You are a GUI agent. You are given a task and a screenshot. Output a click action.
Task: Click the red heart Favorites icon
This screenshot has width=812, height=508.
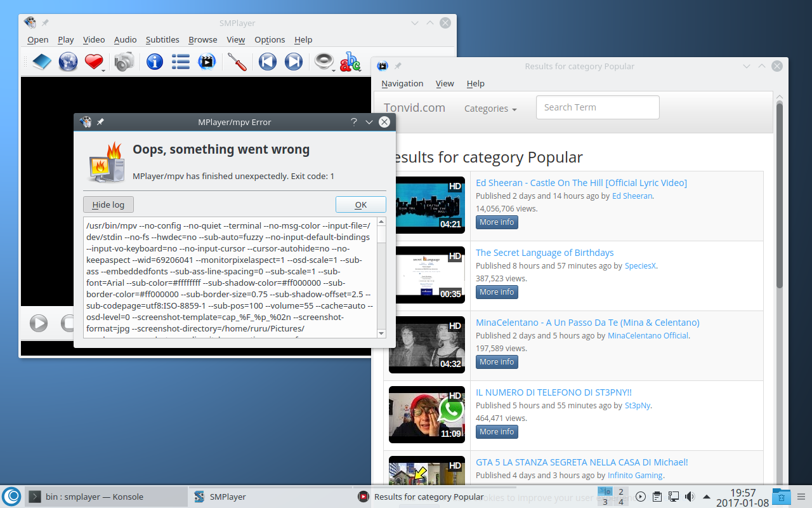[93, 62]
